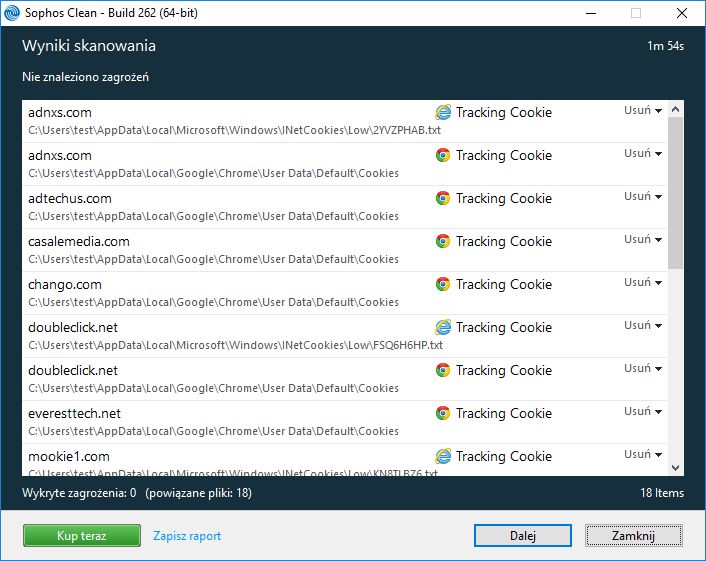Open the Usuń dropdown for mookie1.com
Screen dimensions: 706x561
tap(643, 455)
